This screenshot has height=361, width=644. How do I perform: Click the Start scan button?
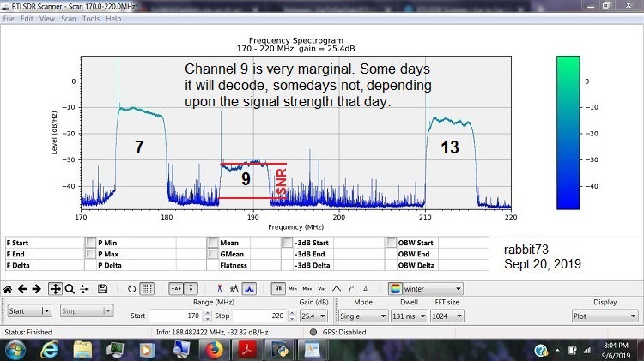coord(29,311)
